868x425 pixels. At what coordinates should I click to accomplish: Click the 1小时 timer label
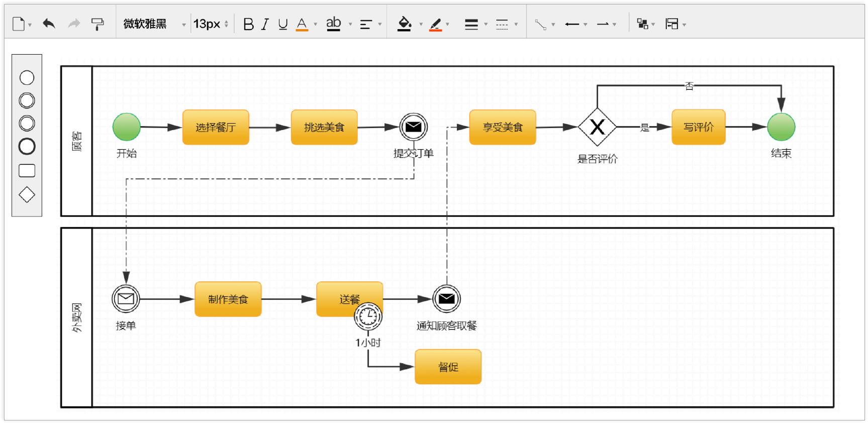tap(368, 343)
